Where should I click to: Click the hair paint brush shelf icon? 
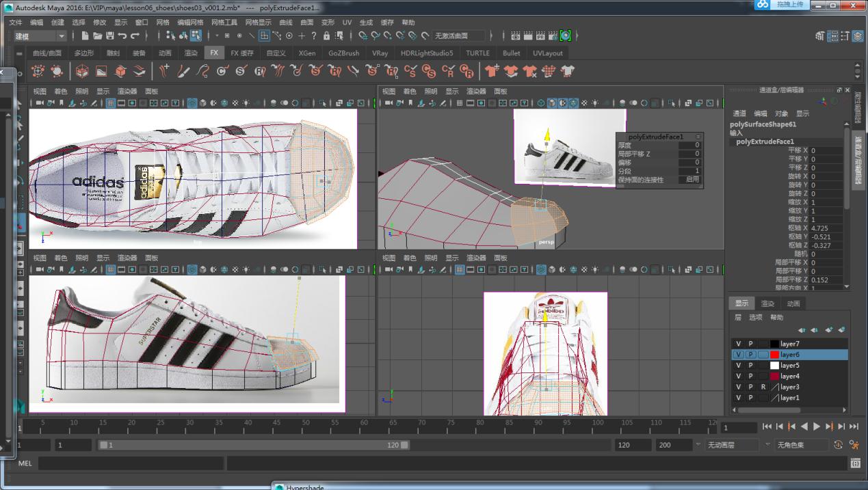(x=184, y=70)
